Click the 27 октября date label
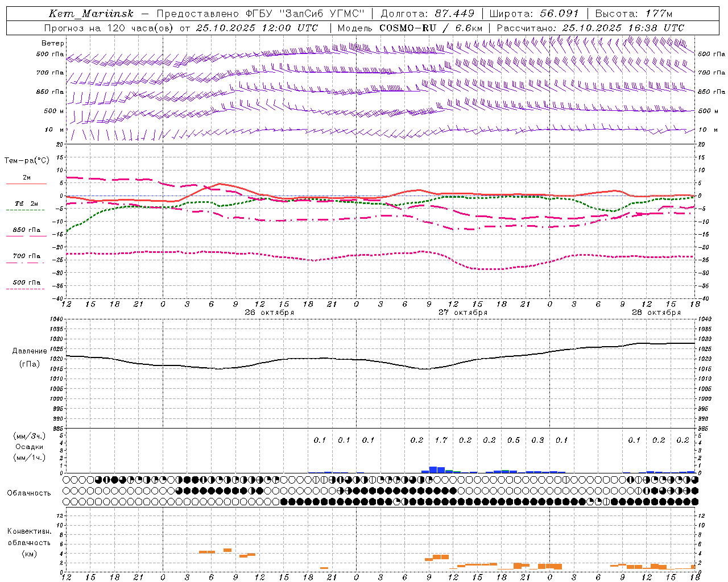 (463, 313)
